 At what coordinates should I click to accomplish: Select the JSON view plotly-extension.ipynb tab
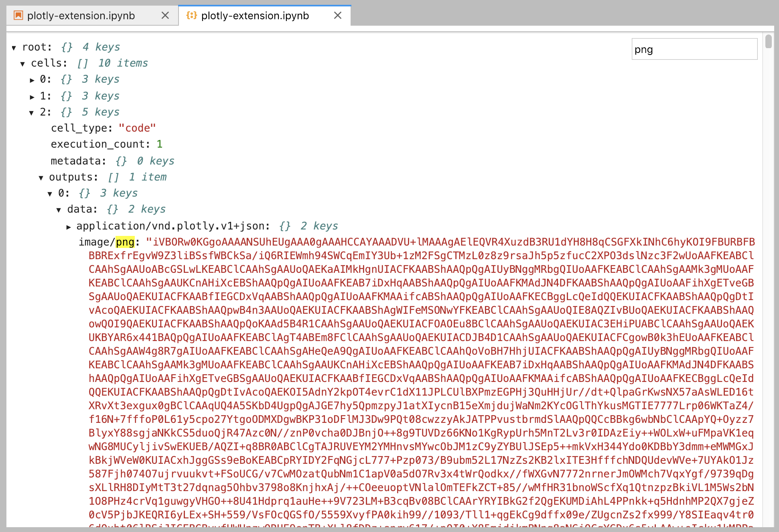pyautogui.click(x=264, y=16)
